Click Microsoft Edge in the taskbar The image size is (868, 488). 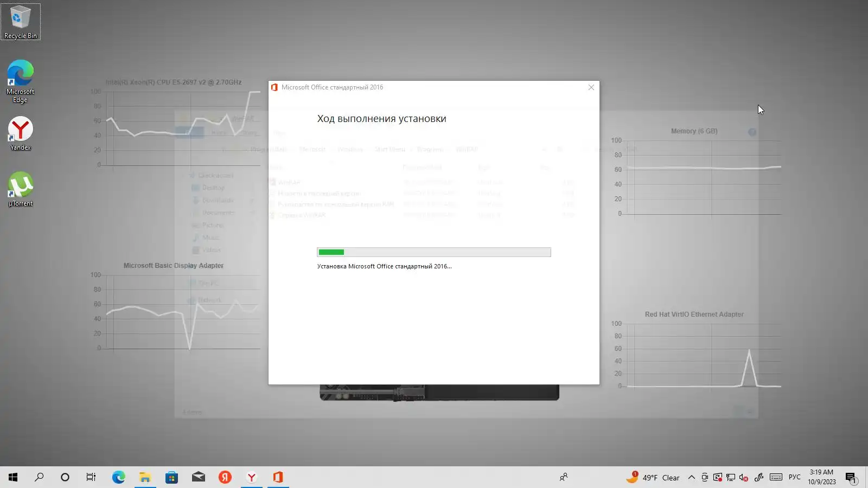[x=118, y=477]
